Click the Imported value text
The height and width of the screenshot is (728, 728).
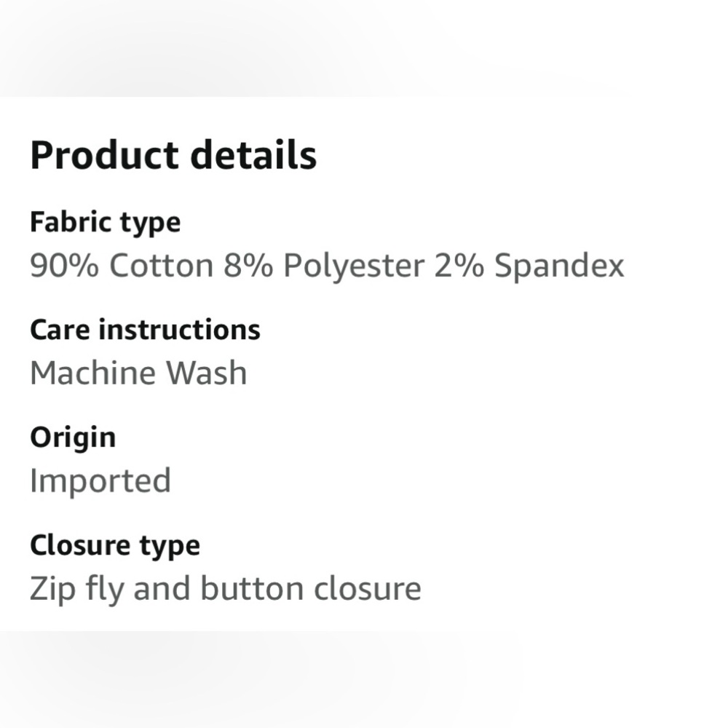100,481
